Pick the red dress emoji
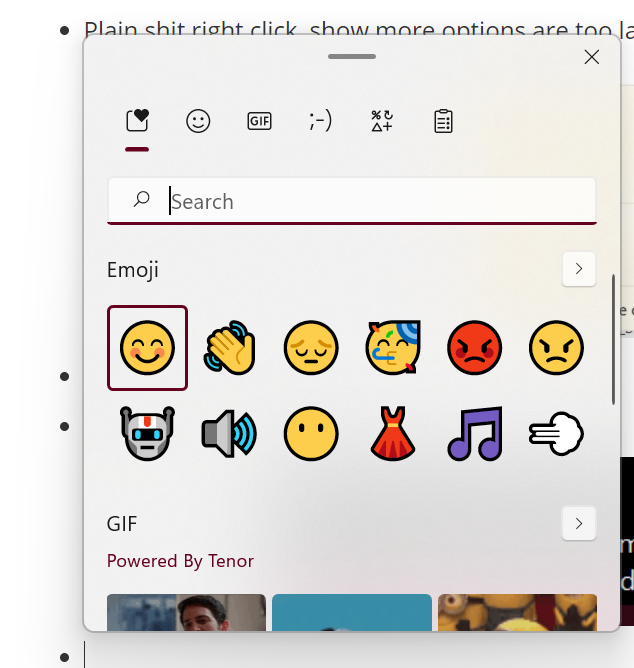This screenshot has height=668, width=634. (392, 433)
